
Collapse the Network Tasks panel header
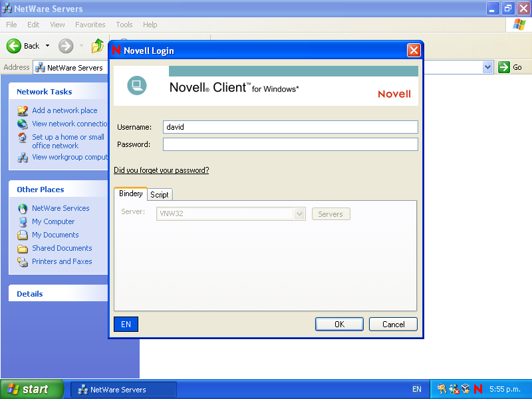(x=59, y=92)
